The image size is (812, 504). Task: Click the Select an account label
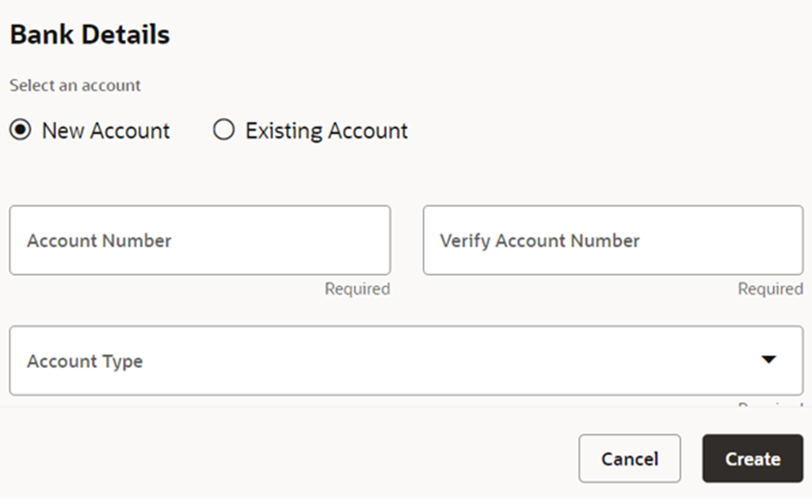coord(75,85)
